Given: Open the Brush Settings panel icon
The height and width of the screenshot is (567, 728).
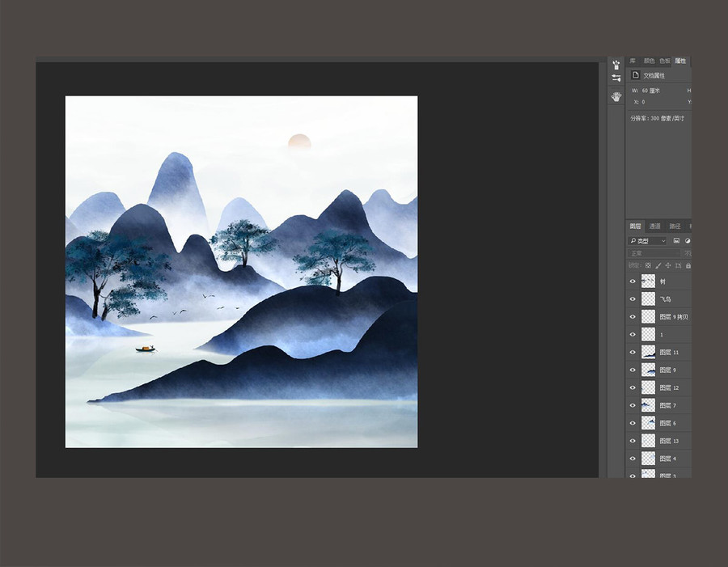Looking at the screenshot, I should (616, 78).
